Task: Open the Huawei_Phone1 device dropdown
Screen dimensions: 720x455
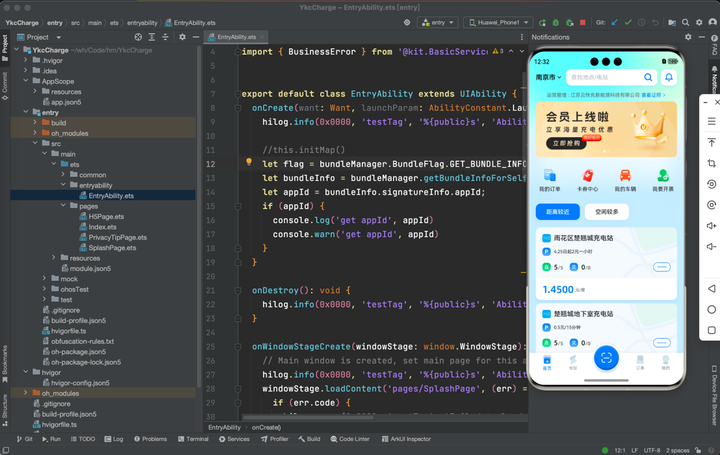Action: [x=498, y=22]
